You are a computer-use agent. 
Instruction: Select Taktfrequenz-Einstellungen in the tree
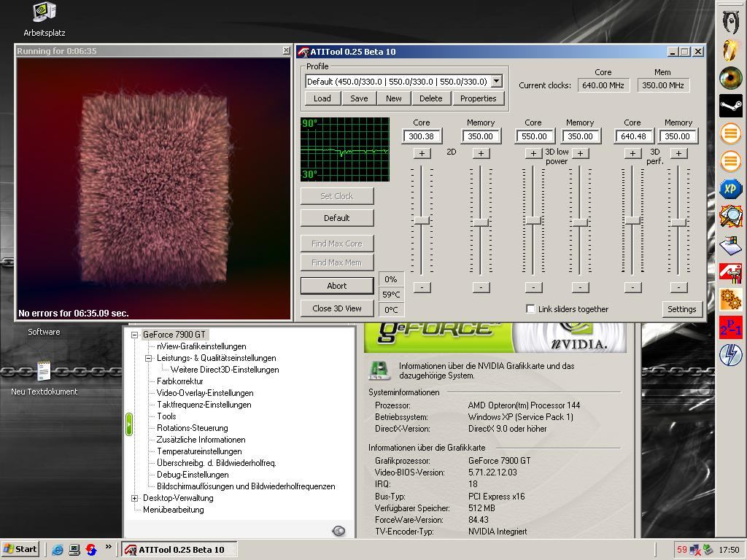[204, 405]
